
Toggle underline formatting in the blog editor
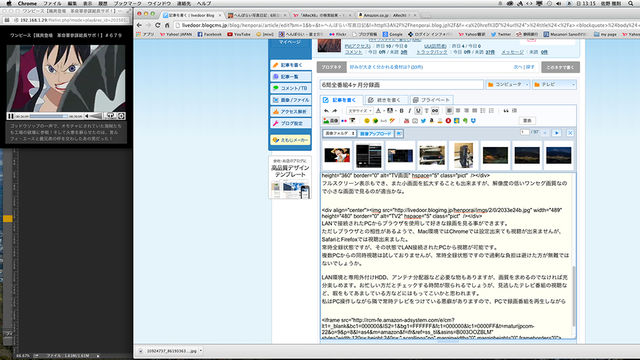tap(418, 111)
